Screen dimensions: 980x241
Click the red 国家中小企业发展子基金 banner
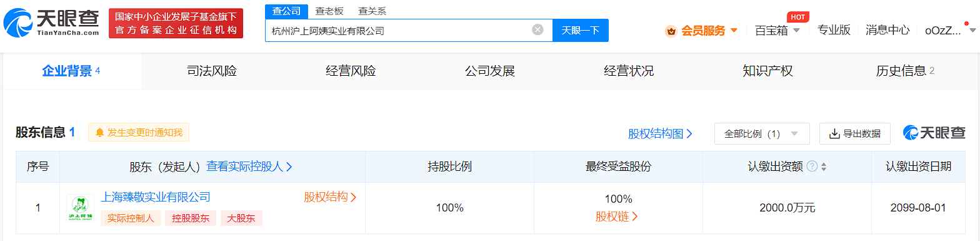tap(176, 23)
